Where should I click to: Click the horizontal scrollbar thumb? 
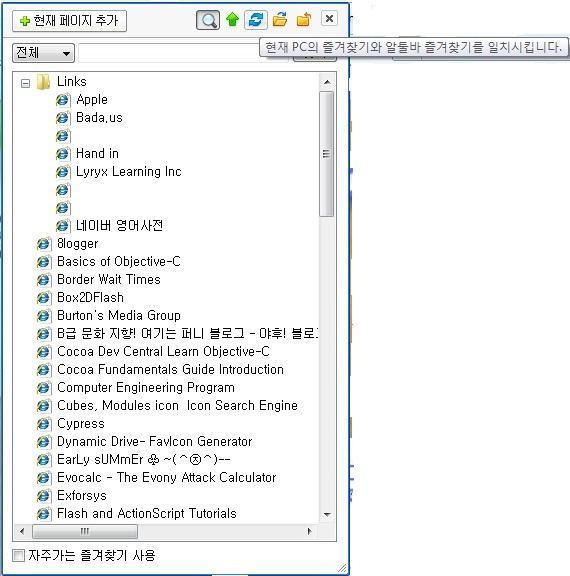[x=85, y=531]
